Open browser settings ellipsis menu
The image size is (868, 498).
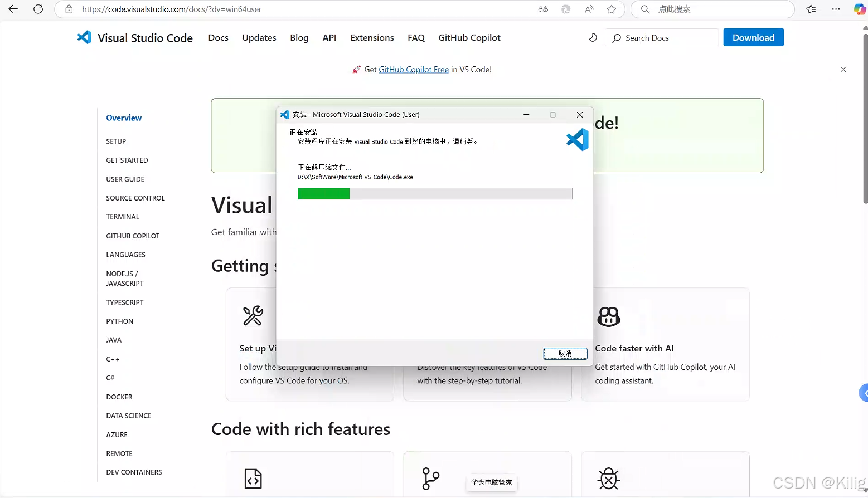(x=836, y=9)
